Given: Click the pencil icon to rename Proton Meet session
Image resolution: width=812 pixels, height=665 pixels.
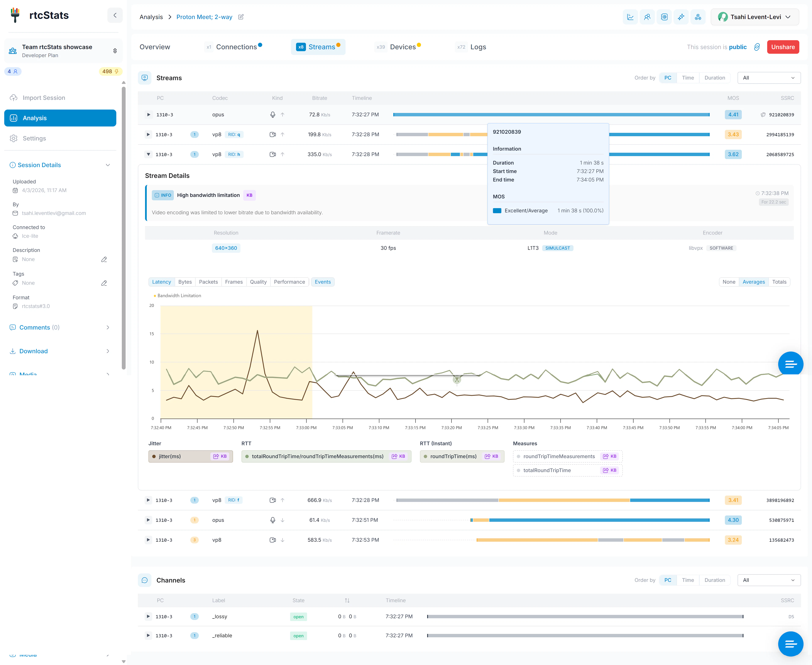Looking at the screenshot, I should click(241, 17).
